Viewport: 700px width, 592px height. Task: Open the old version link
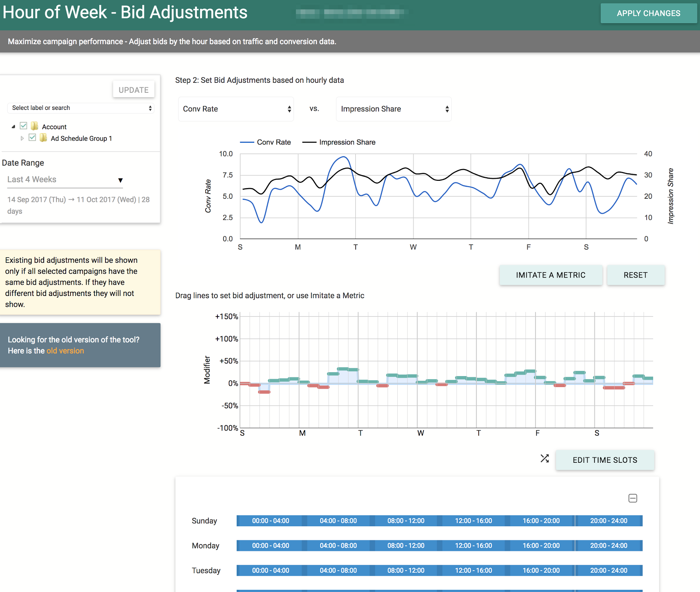tap(65, 351)
